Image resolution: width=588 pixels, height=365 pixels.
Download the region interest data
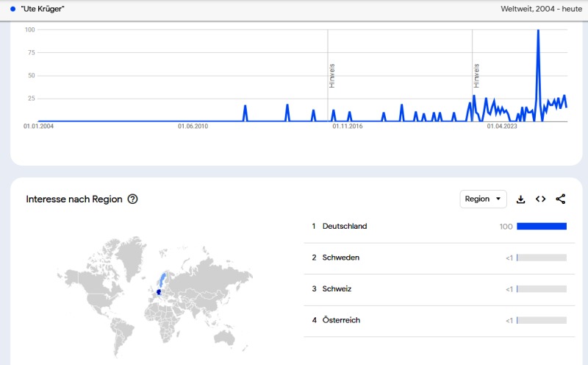pyautogui.click(x=521, y=199)
